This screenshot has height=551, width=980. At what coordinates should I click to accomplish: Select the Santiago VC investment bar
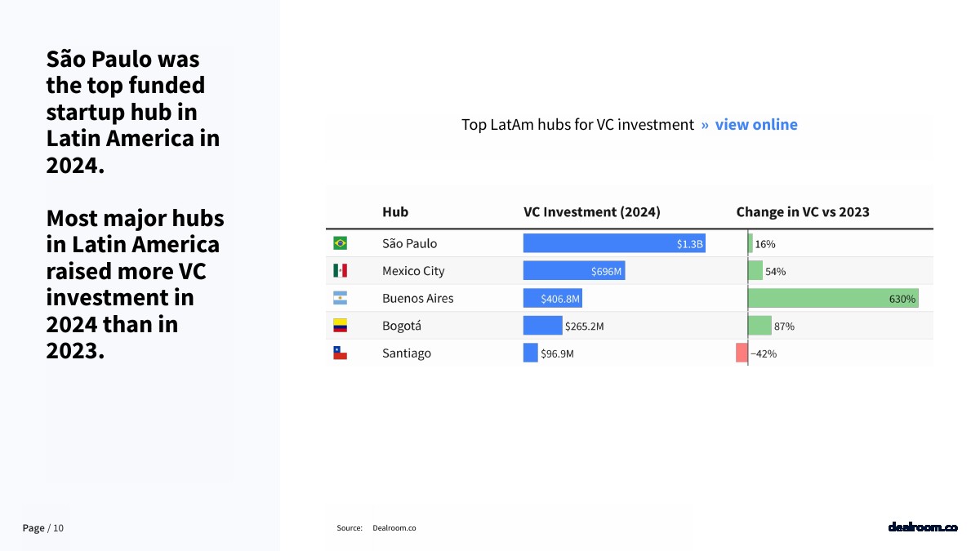pyautogui.click(x=530, y=353)
